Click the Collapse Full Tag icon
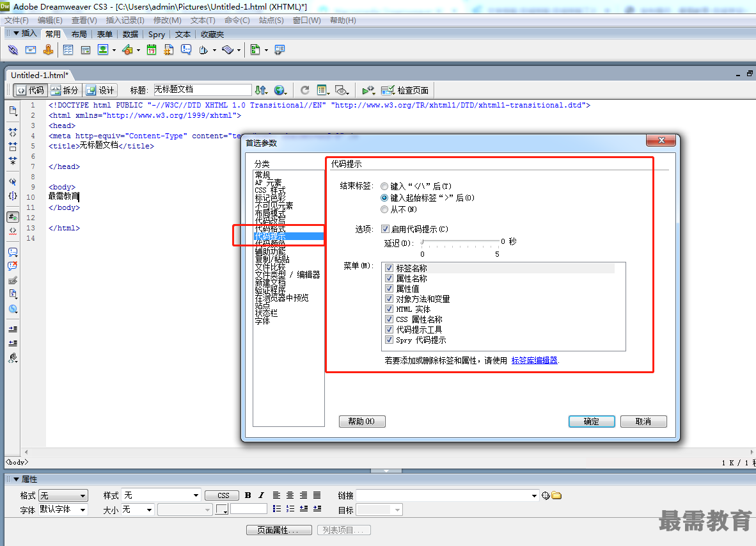This screenshot has height=546, width=756. pyautogui.click(x=13, y=132)
